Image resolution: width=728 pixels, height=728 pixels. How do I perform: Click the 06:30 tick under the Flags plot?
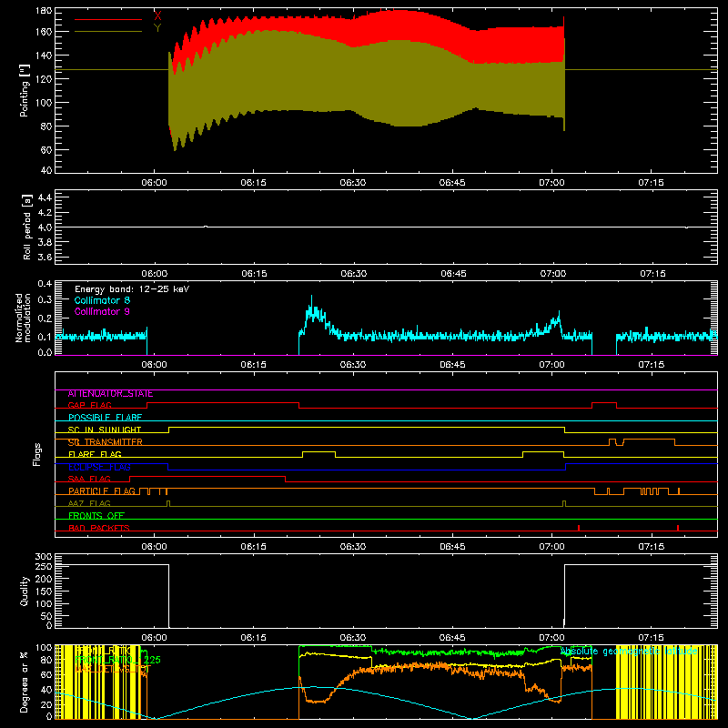coord(353,547)
